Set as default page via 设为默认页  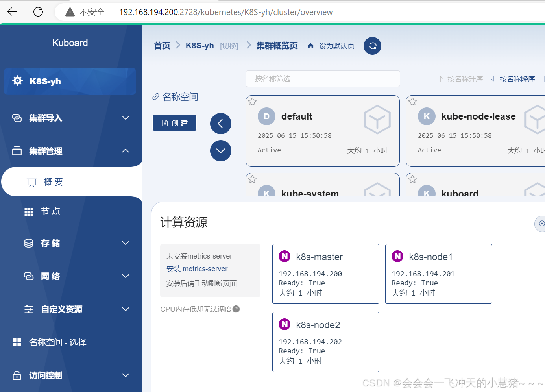tap(336, 46)
